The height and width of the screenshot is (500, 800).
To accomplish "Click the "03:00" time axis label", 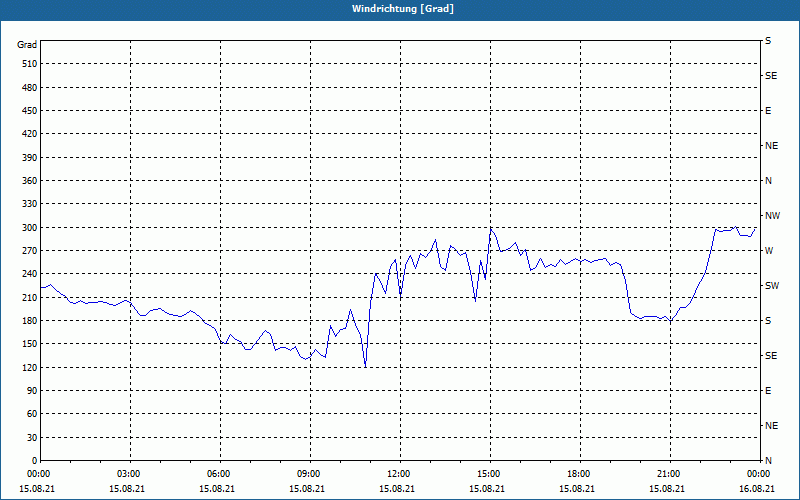I will pyautogui.click(x=127, y=474).
